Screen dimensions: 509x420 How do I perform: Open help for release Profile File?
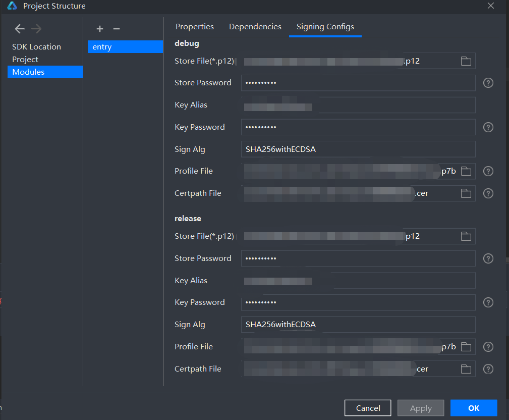(488, 347)
